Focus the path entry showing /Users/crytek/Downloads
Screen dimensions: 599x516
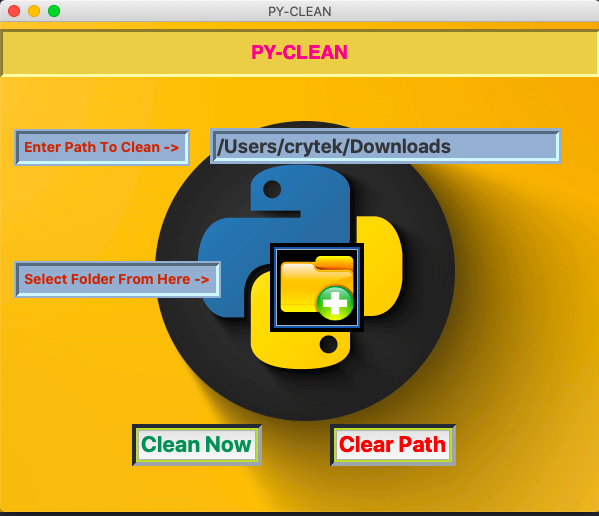click(x=386, y=146)
